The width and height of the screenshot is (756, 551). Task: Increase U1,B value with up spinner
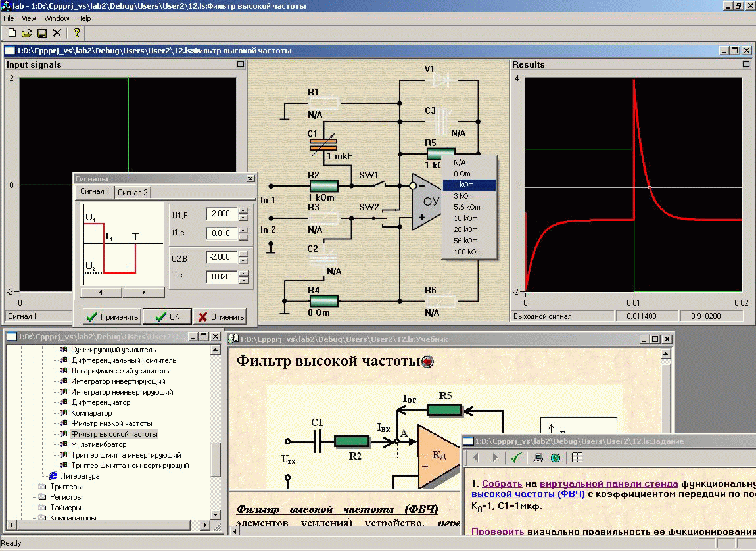tap(243, 210)
